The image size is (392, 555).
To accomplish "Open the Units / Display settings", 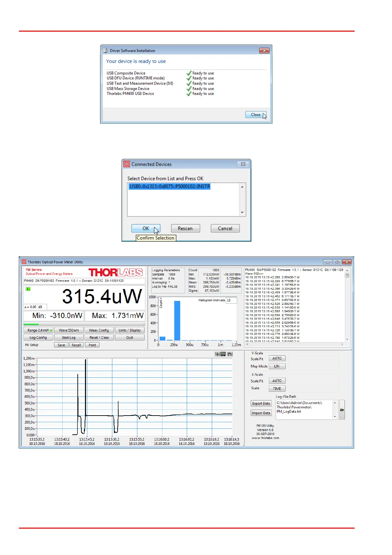I will (x=129, y=330).
